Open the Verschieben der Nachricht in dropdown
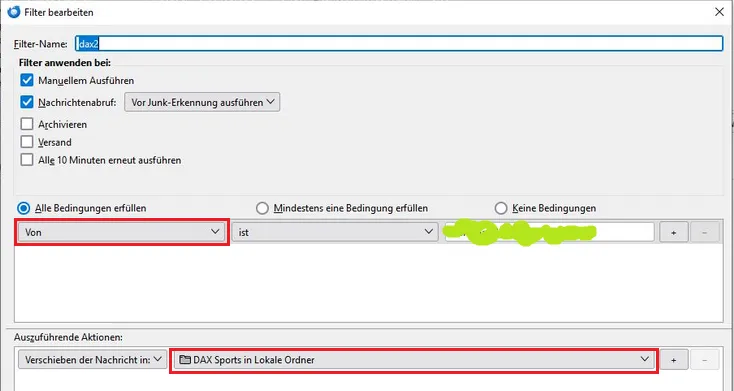 (92, 360)
